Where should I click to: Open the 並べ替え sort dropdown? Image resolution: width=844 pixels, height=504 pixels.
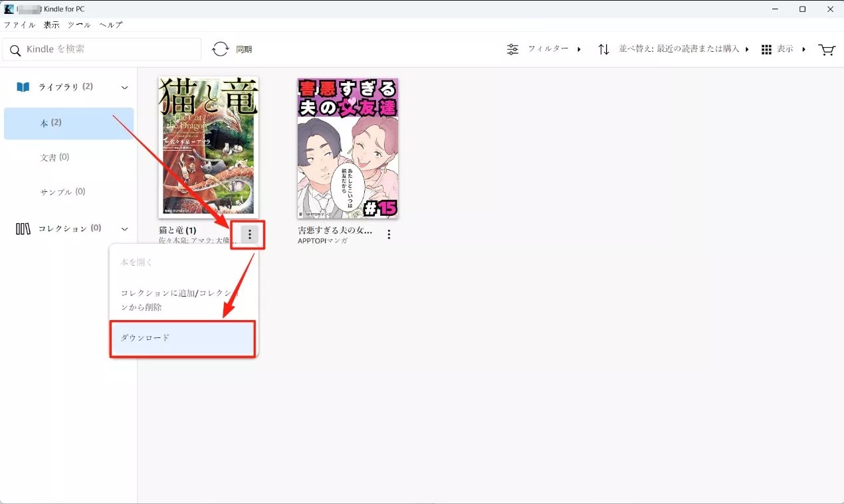click(683, 49)
